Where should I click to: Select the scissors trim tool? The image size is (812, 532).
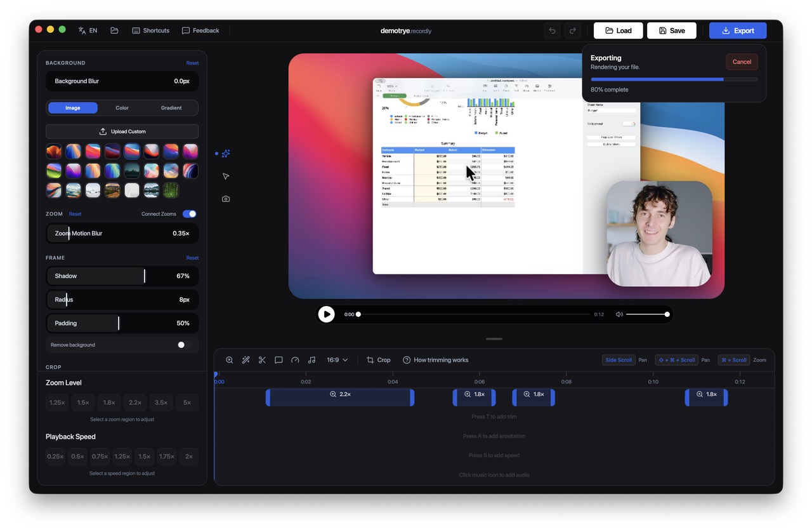tap(262, 360)
